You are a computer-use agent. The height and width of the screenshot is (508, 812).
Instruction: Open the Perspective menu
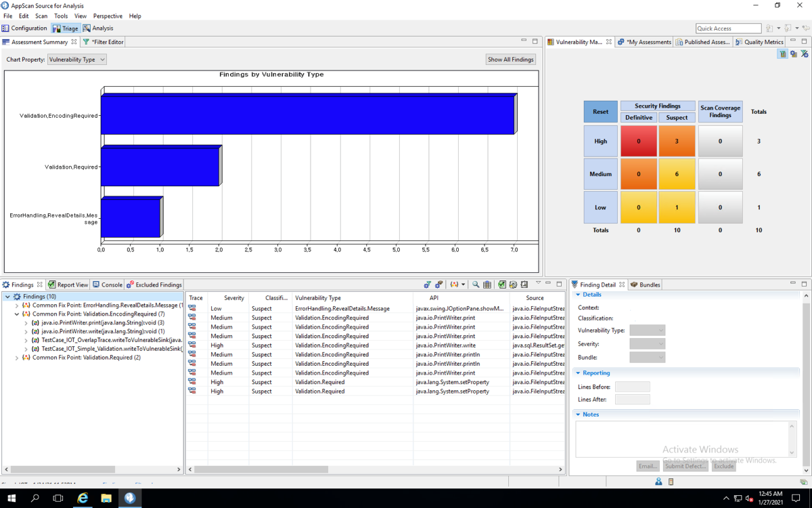tap(108, 16)
